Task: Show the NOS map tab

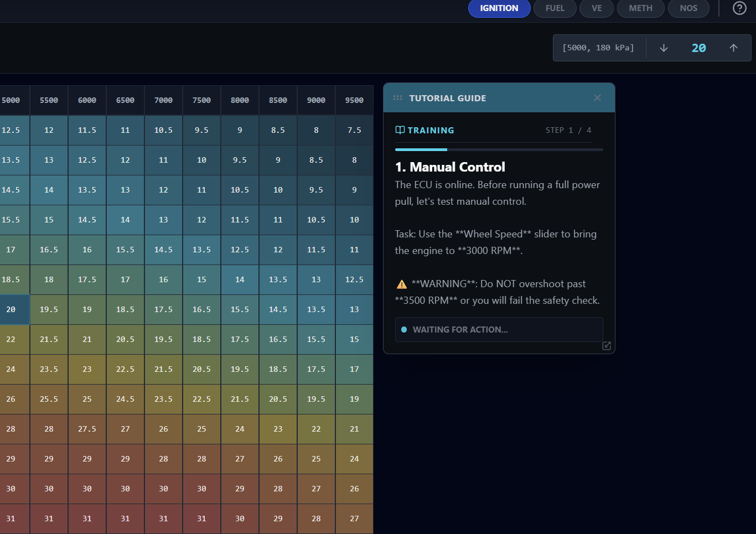Action: [x=688, y=8]
